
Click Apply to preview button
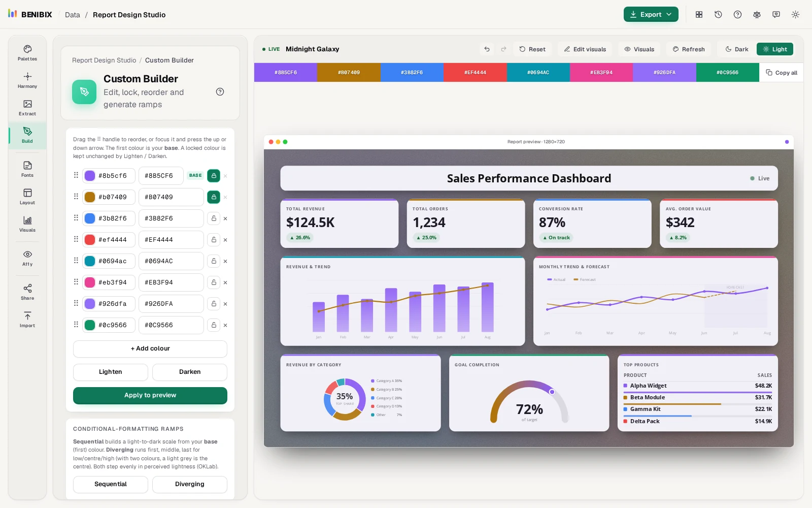coord(150,395)
